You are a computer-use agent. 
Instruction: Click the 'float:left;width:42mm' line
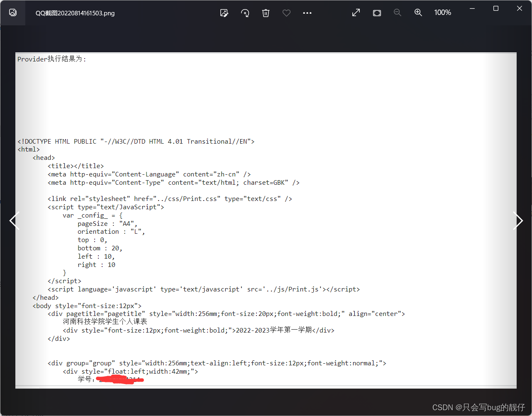pyautogui.click(x=130, y=371)
